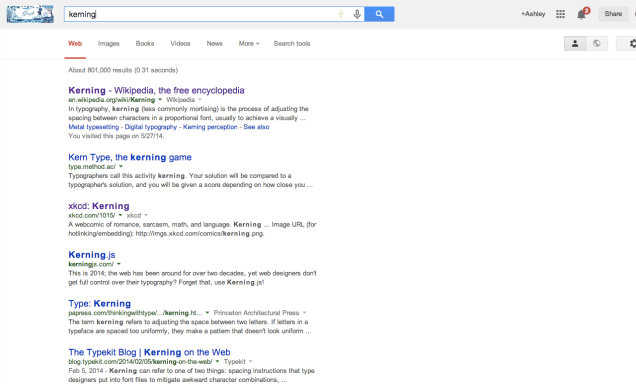Hide personal results with globe icon
This screenshot has width=636, height=384.
pos(597,43)
